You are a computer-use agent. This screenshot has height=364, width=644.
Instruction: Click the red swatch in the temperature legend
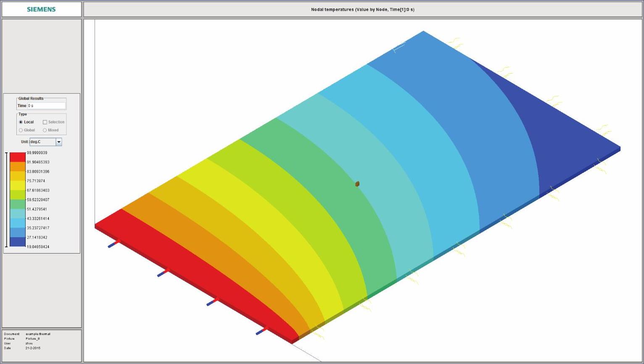tap(18, 157)
